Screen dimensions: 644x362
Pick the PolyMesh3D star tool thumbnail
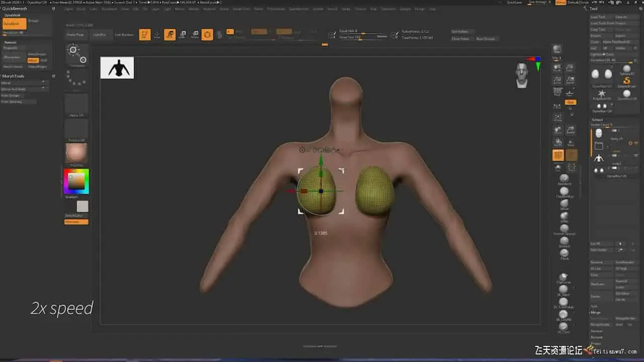click(x=601, y=94)
